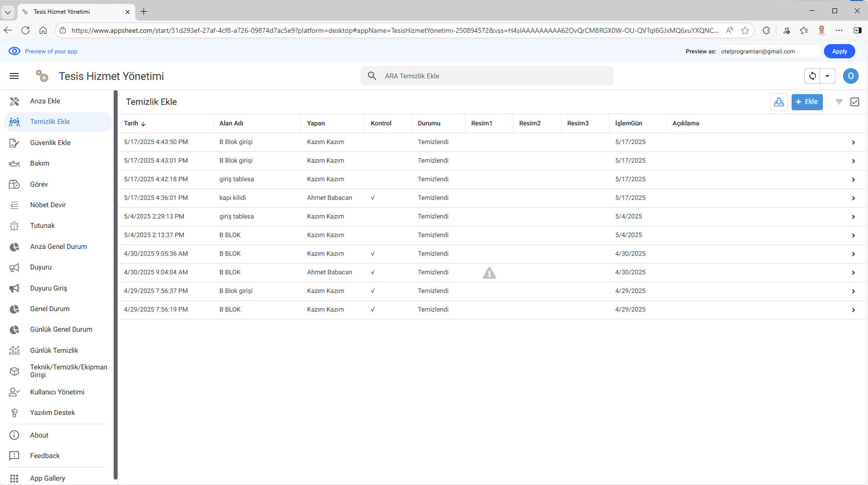Expand the kapı kilidi row chevron

point(853,198)
